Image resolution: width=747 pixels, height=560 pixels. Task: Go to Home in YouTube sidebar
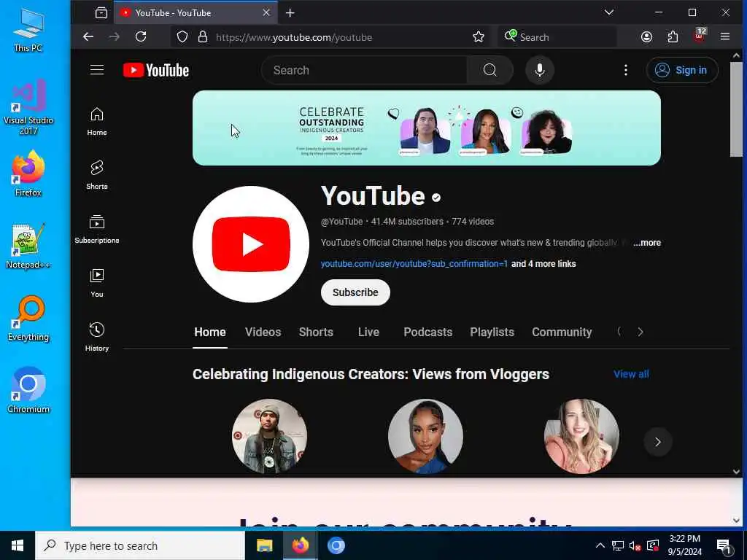pyautogui.click(x=97, y=122)
